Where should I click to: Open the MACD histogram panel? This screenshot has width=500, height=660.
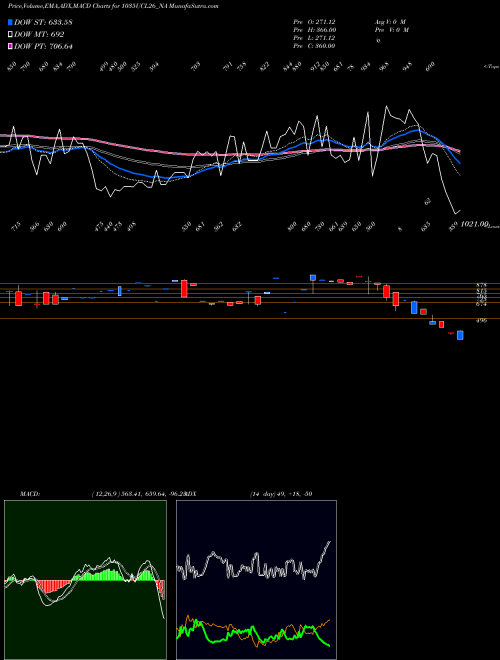(x=85, y=580)
